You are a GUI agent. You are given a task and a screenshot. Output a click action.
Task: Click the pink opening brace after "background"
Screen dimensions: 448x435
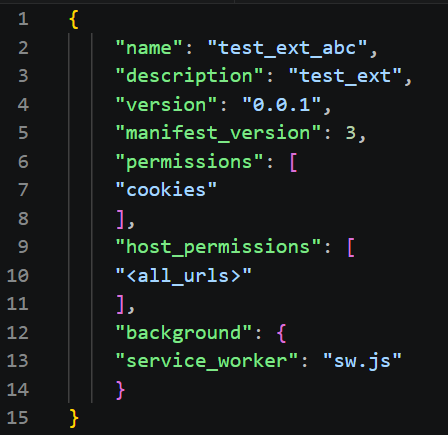point(281,333)
